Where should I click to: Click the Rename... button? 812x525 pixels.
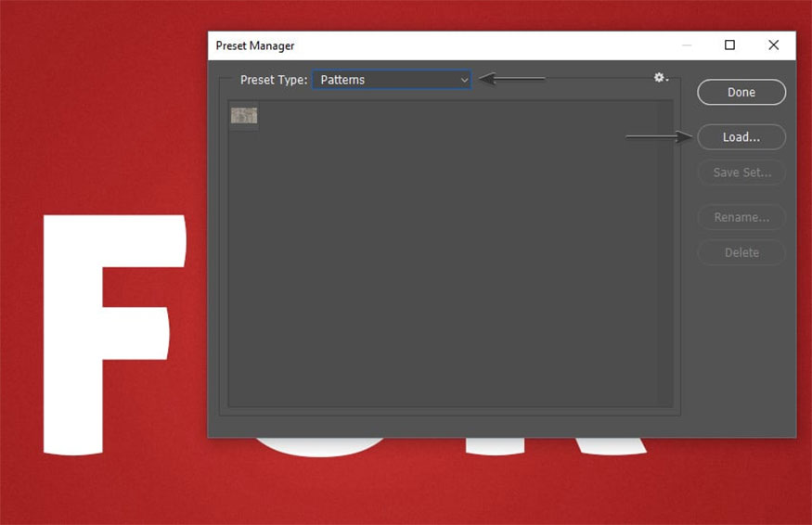tap(741, 217)
